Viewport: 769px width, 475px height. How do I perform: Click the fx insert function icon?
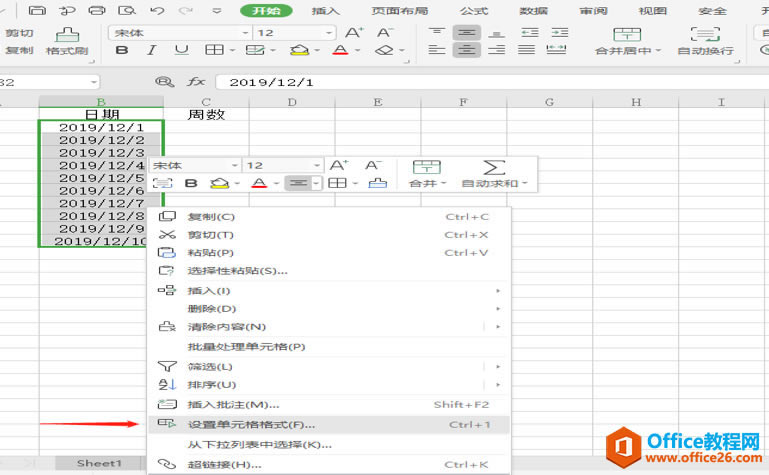point(196,82)
